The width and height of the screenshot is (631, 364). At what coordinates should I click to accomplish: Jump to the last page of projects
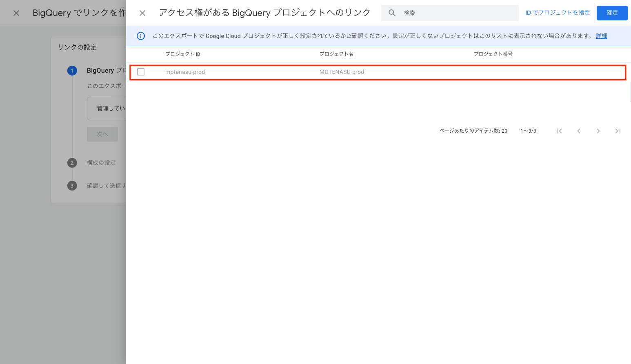click(618, 131)
